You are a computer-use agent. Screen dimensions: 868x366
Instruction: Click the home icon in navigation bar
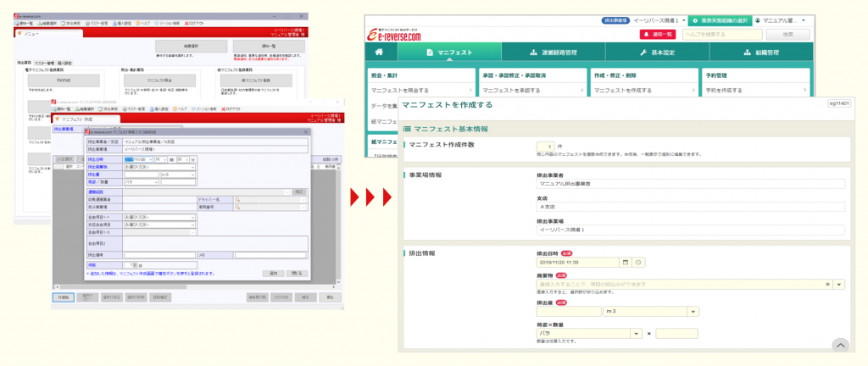(381, 53)
